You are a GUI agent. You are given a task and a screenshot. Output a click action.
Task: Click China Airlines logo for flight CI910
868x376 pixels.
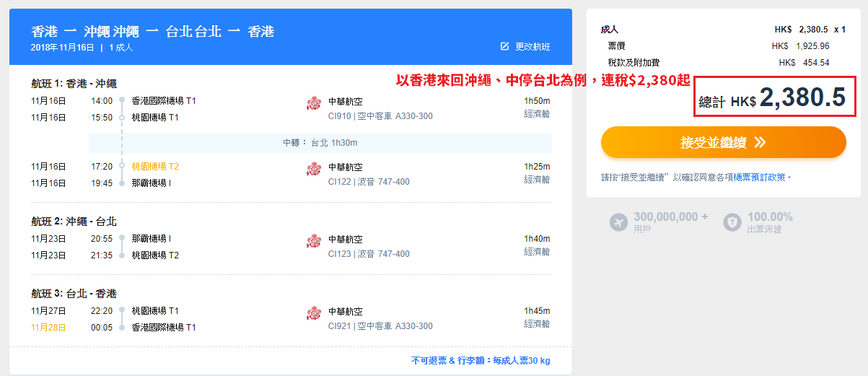coord(313,103)
